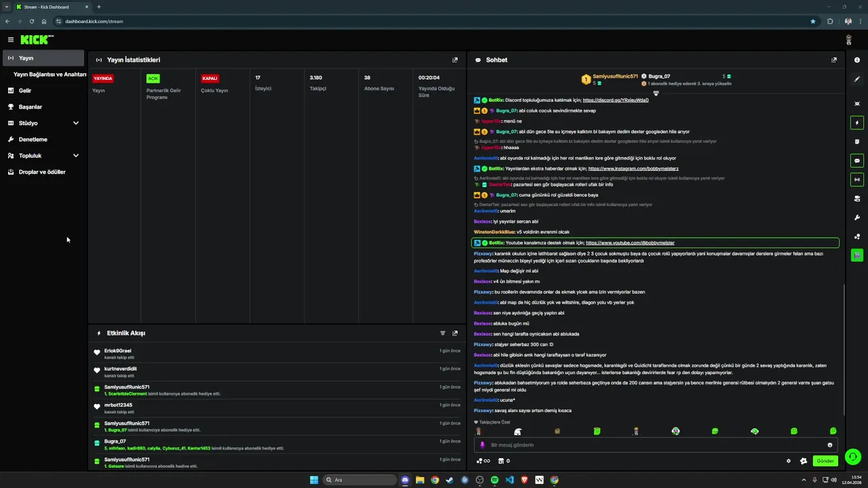
Task: Click mrbot12345 follow event row
Action: [277, 408]
